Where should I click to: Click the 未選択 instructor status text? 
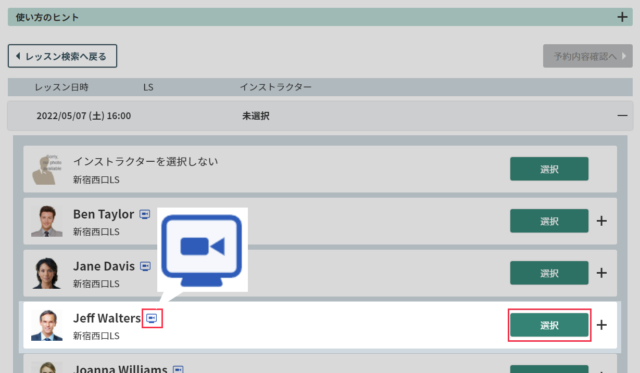pos(256,116)
